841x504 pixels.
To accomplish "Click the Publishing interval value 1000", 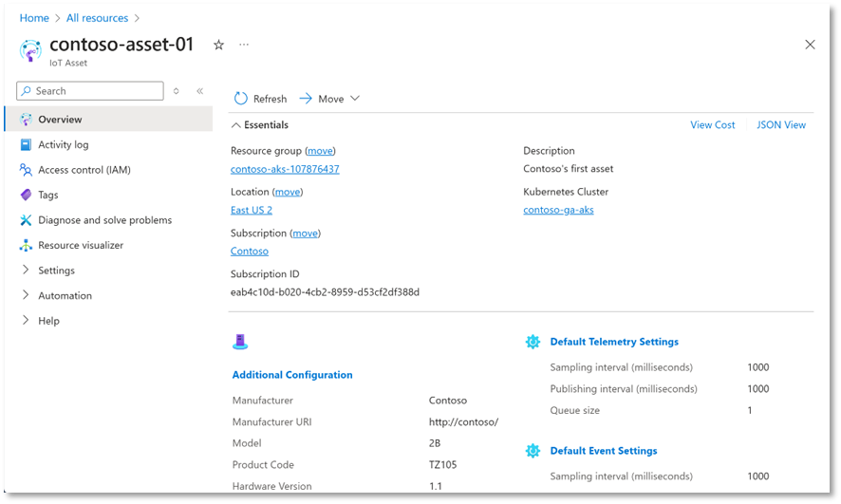I will tap(757, 389).
